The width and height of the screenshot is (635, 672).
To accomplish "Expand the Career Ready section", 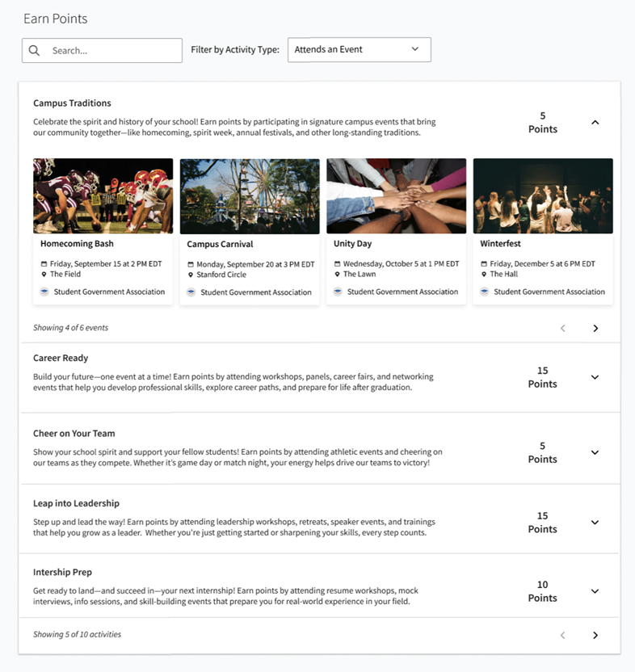I will pyautogui.click(x=595, y=377).
